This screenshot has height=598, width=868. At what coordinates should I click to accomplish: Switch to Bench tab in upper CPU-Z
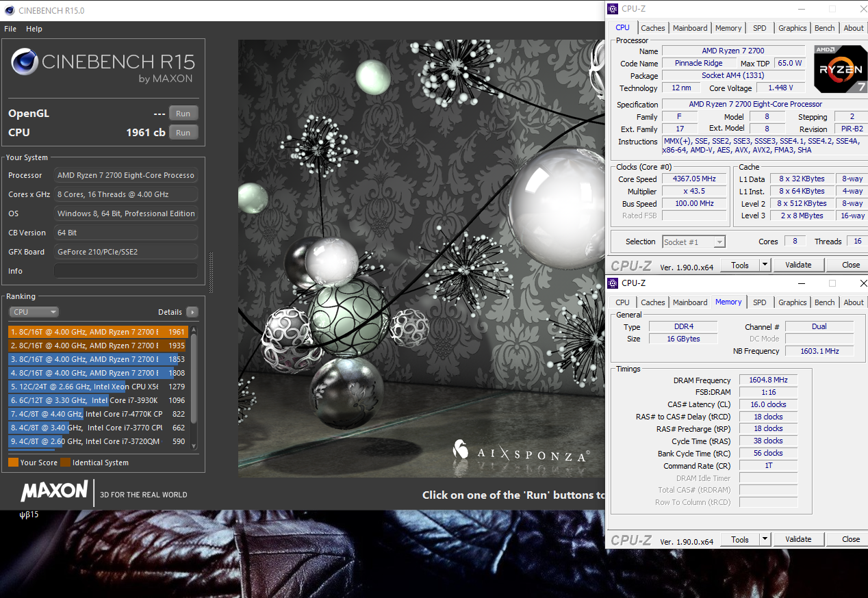click(825, 28)
